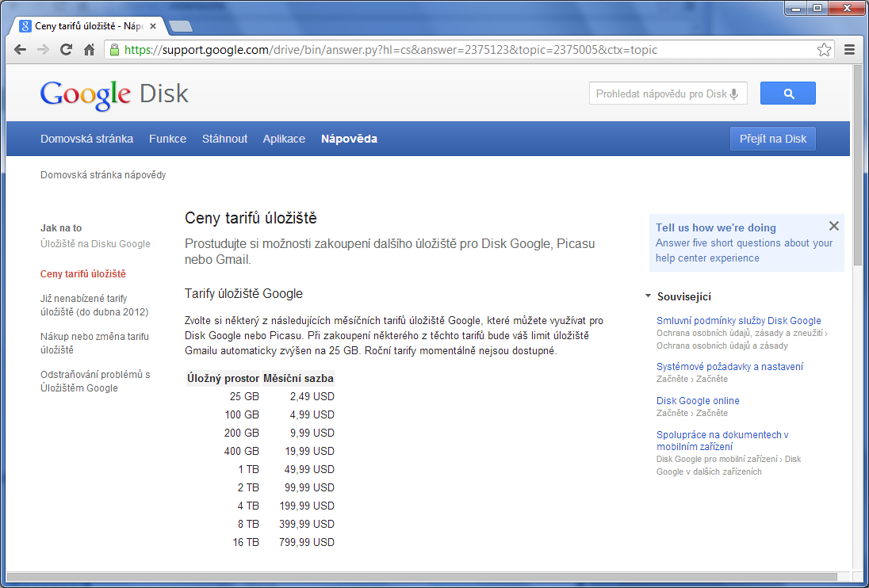Viewport: 869px width, 588px height.
Task: Open the Stáhnout navigation item
Action: [224, 139]
